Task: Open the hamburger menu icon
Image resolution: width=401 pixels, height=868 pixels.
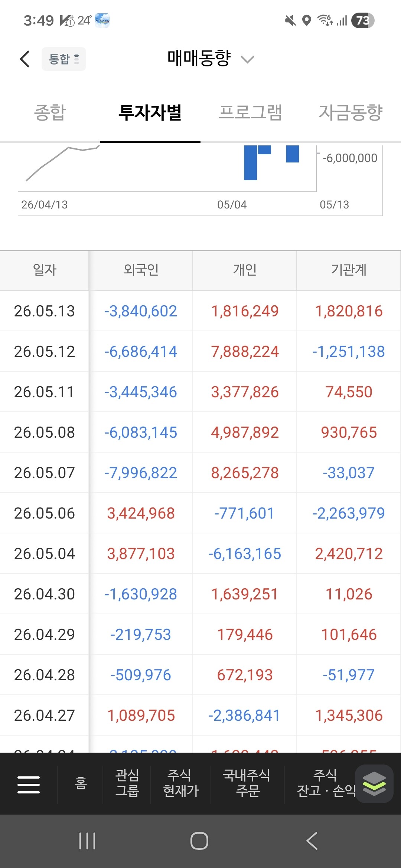Action: coord(29,784)
